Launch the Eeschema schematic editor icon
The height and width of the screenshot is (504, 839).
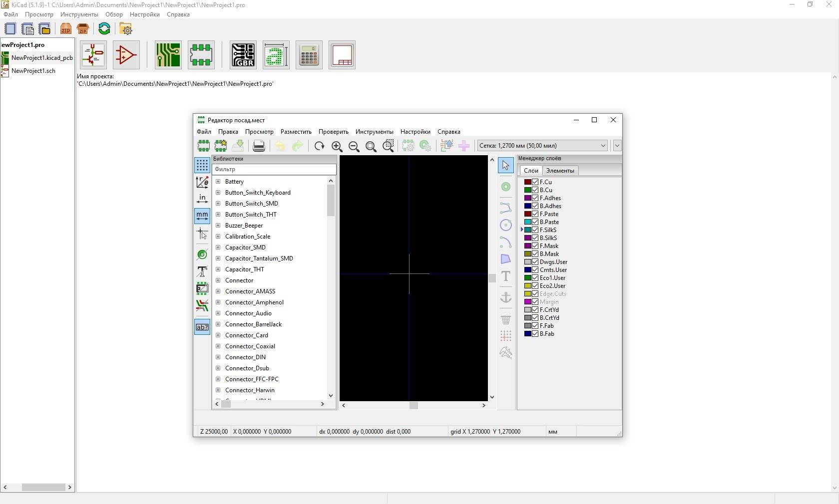93,55
